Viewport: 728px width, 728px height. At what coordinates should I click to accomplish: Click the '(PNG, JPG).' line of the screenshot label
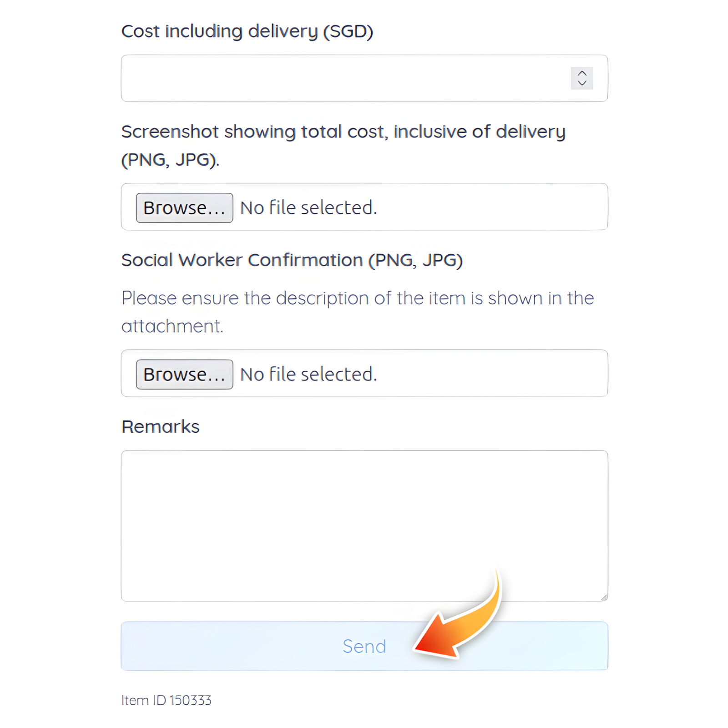[x=170, y=160]
